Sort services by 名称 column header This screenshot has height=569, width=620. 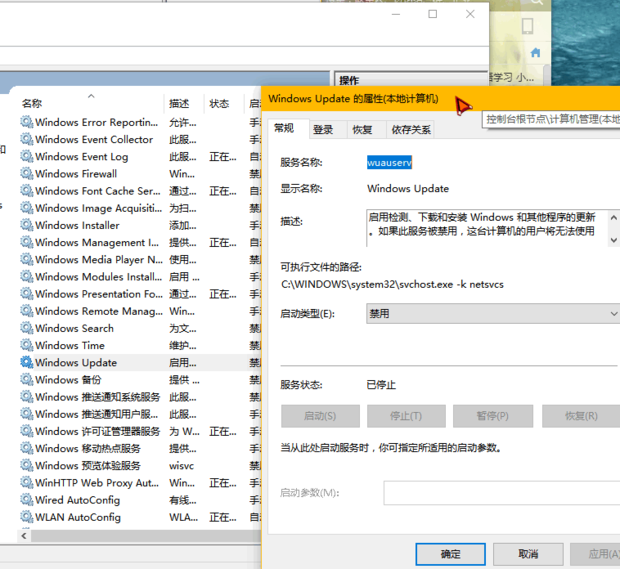[90, 103]
